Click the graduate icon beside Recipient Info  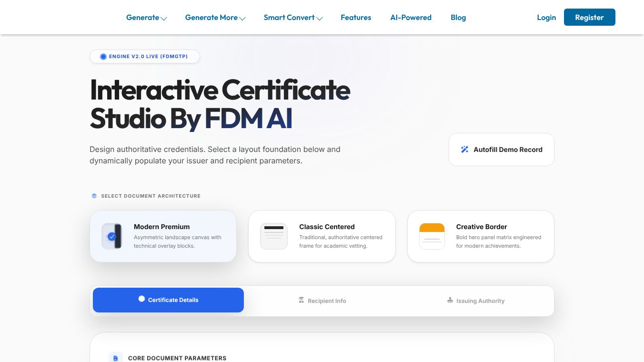click(x=301, y=300)
